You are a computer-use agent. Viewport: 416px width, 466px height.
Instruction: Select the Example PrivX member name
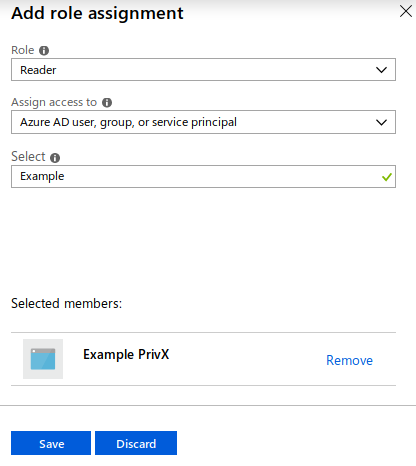point(126,354)
